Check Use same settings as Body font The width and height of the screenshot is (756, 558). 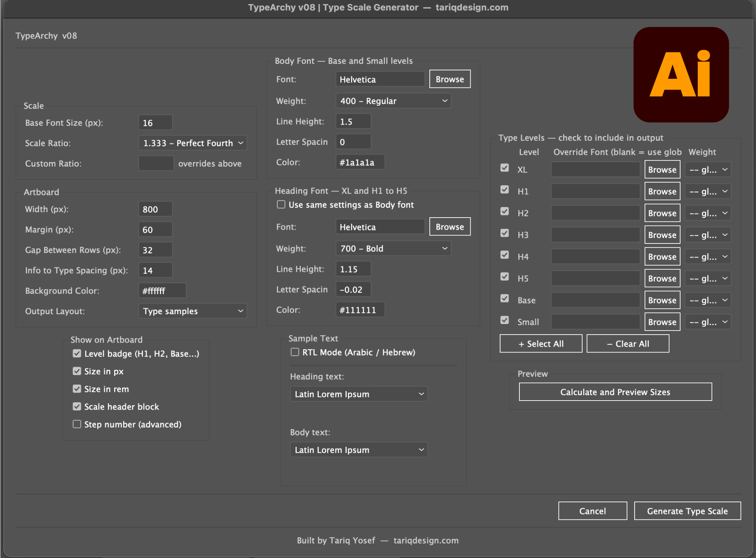point(281,204)
